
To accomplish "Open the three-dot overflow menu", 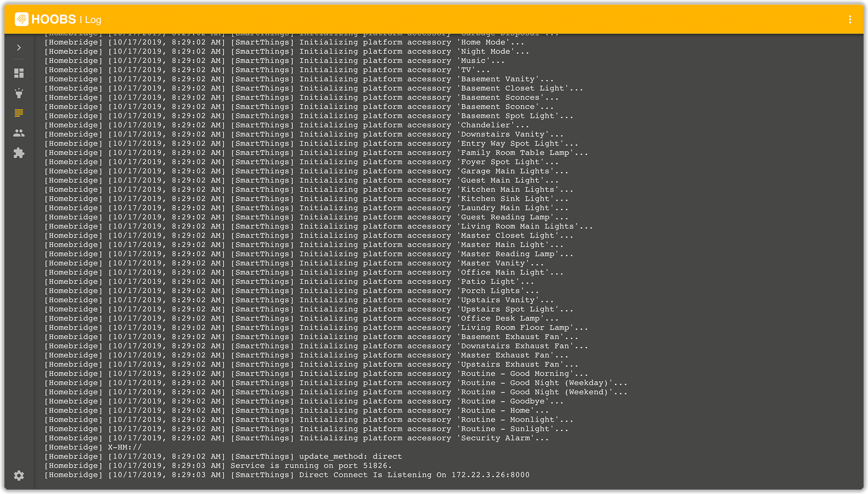I will tap(850, 20).
